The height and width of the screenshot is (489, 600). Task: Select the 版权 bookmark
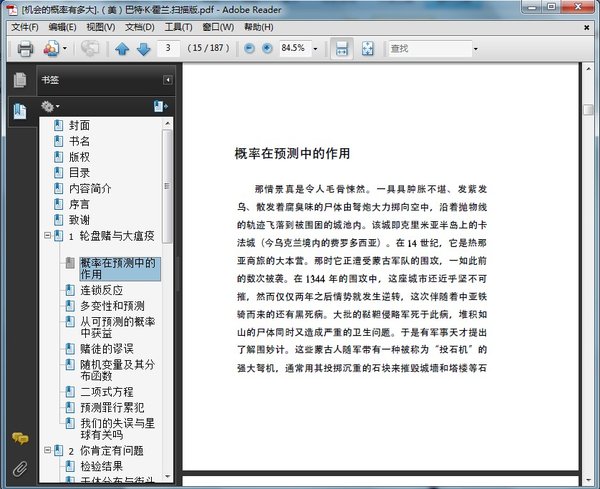[79, 157]
